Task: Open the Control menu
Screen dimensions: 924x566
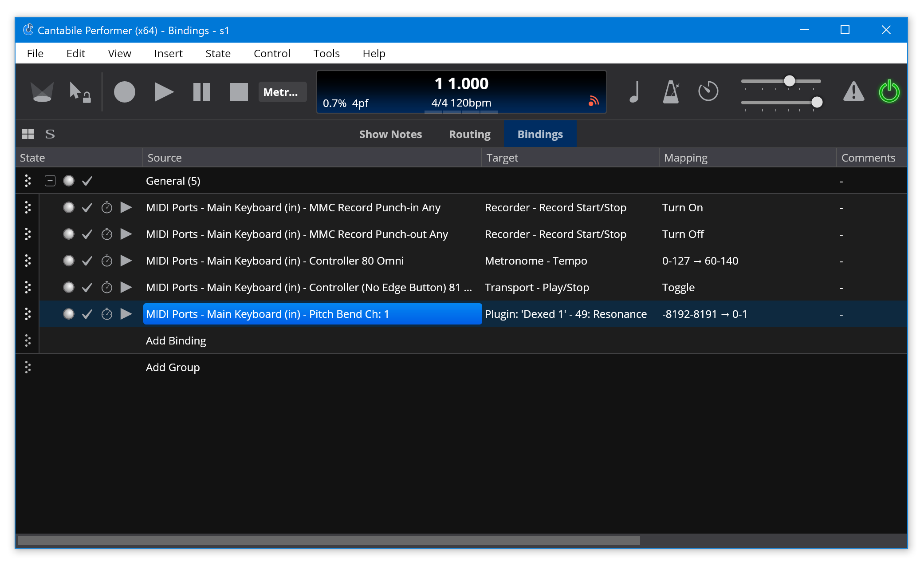Action: pyautogui.click(x=272, y=53)
